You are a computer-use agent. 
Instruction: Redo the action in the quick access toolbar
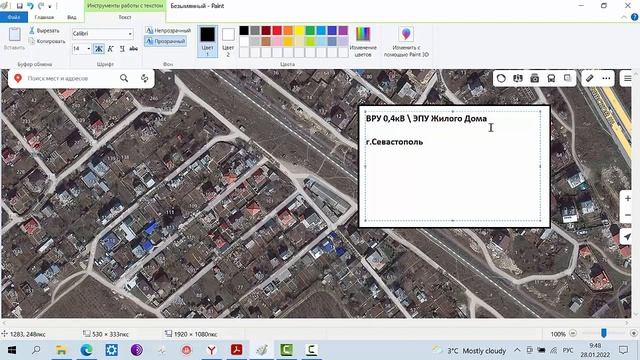pyautogui.click(x=41, y=6)
